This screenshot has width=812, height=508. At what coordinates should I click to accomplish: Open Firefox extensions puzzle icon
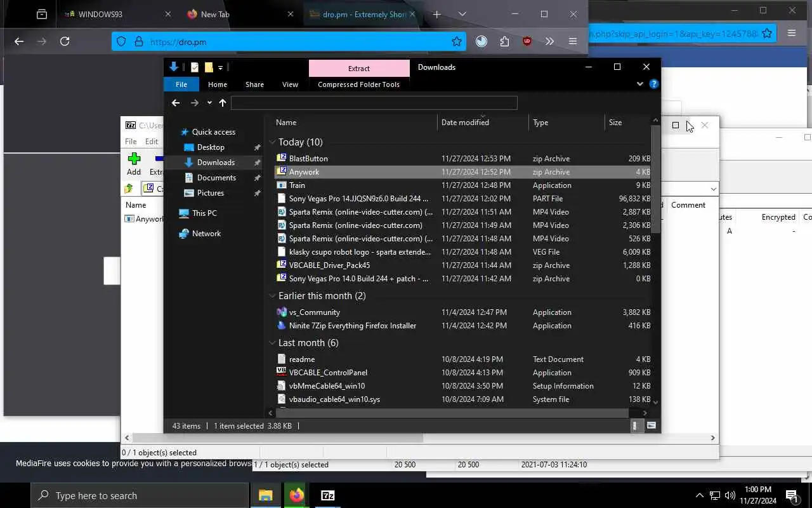(x=504, y=41)
